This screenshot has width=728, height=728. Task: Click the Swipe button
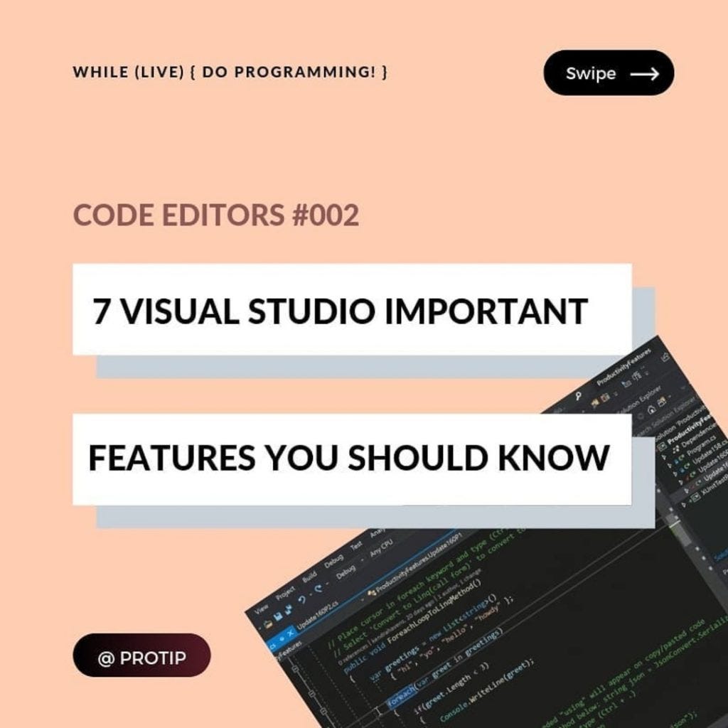click(609, 72)
